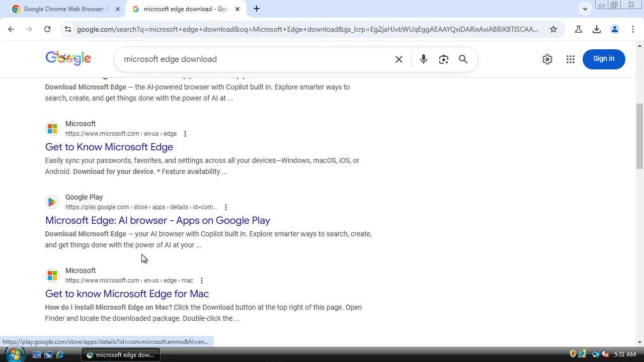Click the browser address bar URL
Image resolution: width=644 pixels, height=362 pixels.
tap(308, 29)
